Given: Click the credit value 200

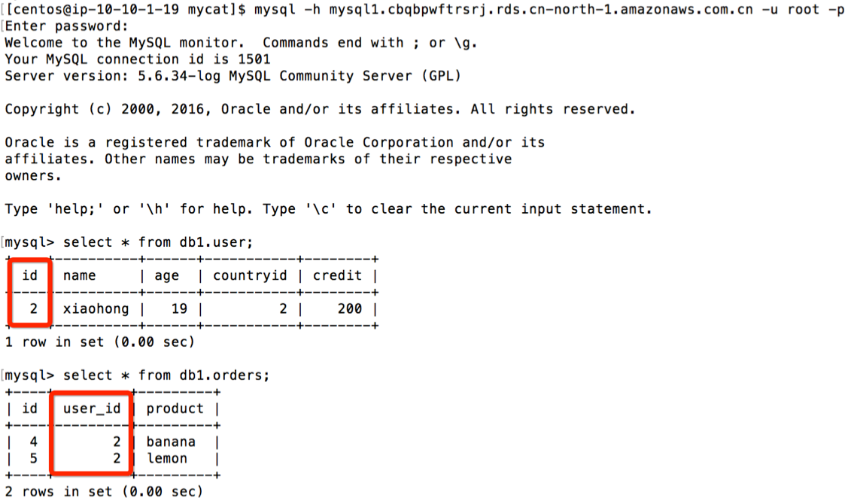Looking at the screenshot, I should [x=349, y=308].
